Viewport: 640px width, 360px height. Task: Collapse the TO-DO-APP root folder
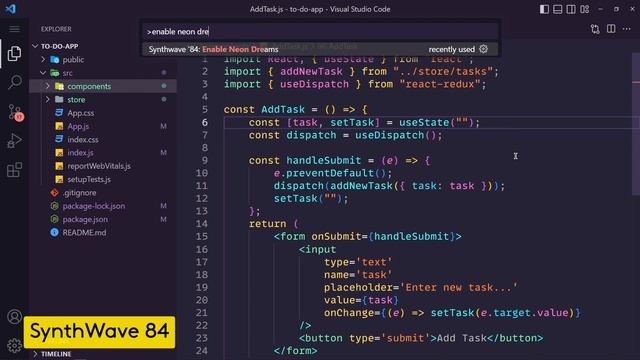click(x=35, y=46)
